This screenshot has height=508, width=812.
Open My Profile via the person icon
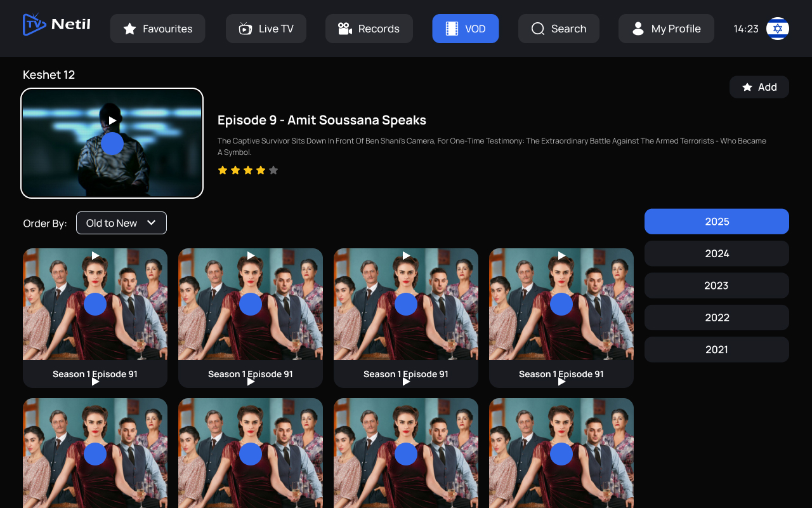coord(638,29)
